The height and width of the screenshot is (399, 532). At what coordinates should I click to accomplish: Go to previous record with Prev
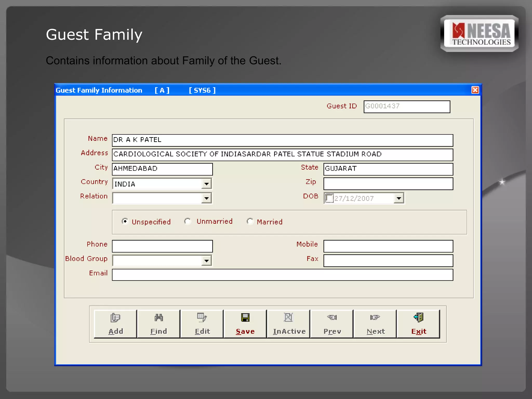[x=332, y=324]
